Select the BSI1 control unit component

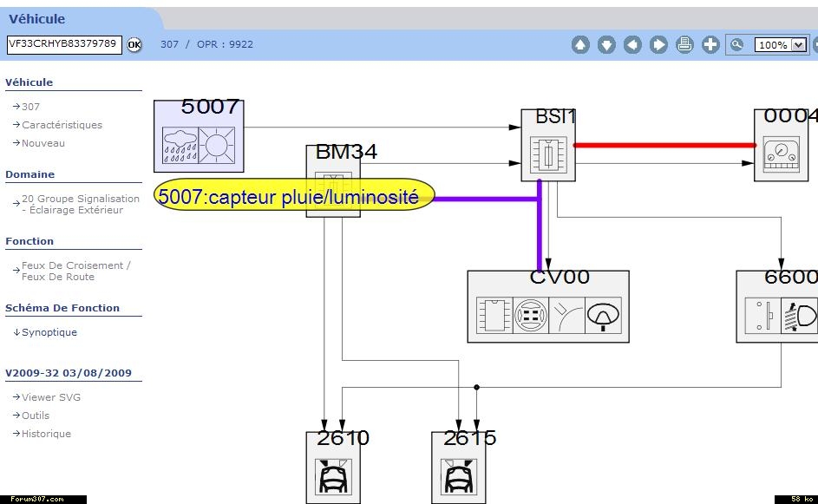(x=548, y=145)
